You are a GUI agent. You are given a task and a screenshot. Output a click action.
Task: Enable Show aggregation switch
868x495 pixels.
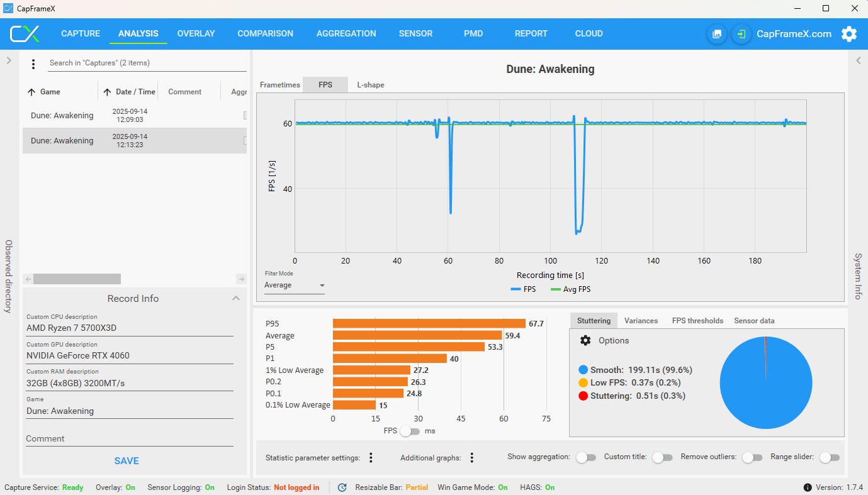pos(586,457)
